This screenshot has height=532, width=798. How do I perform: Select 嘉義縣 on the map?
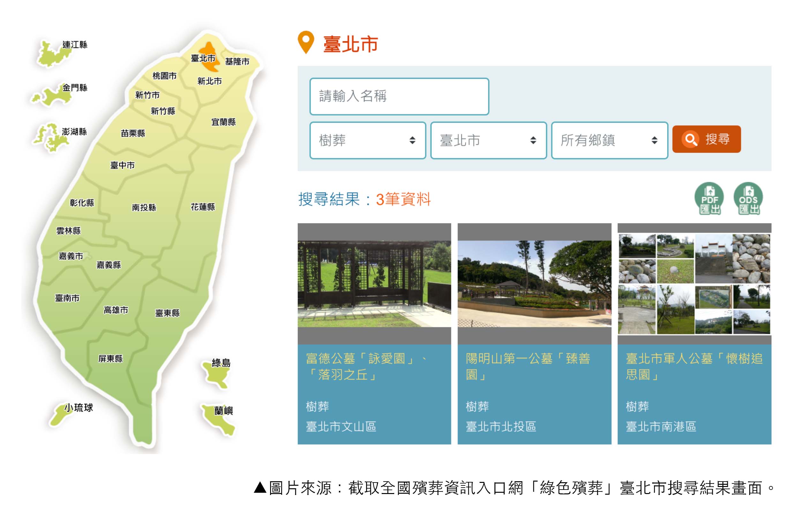click(x=109, y=265)
